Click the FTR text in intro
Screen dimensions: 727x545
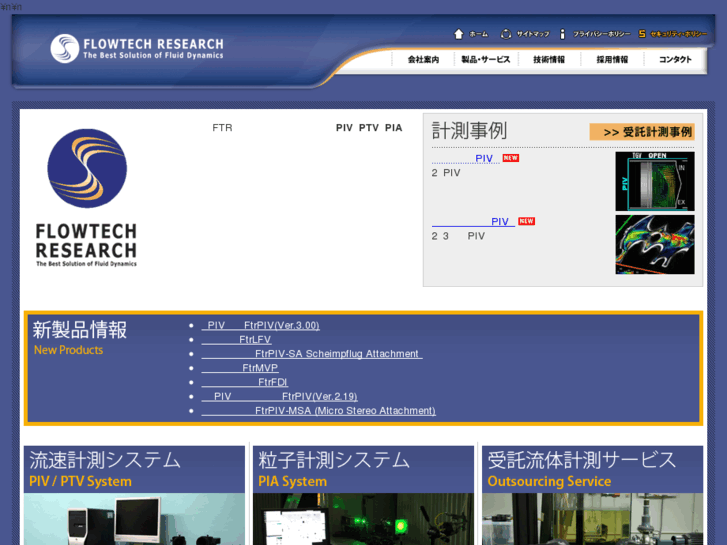coord(222,128)
